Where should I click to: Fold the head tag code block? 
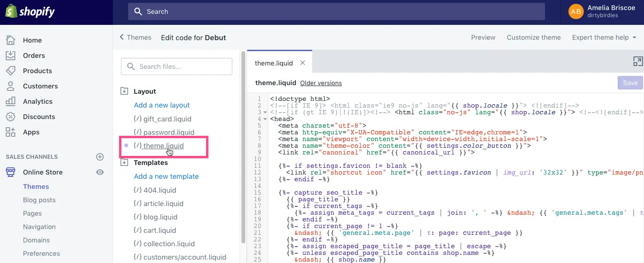click(265, 119)
